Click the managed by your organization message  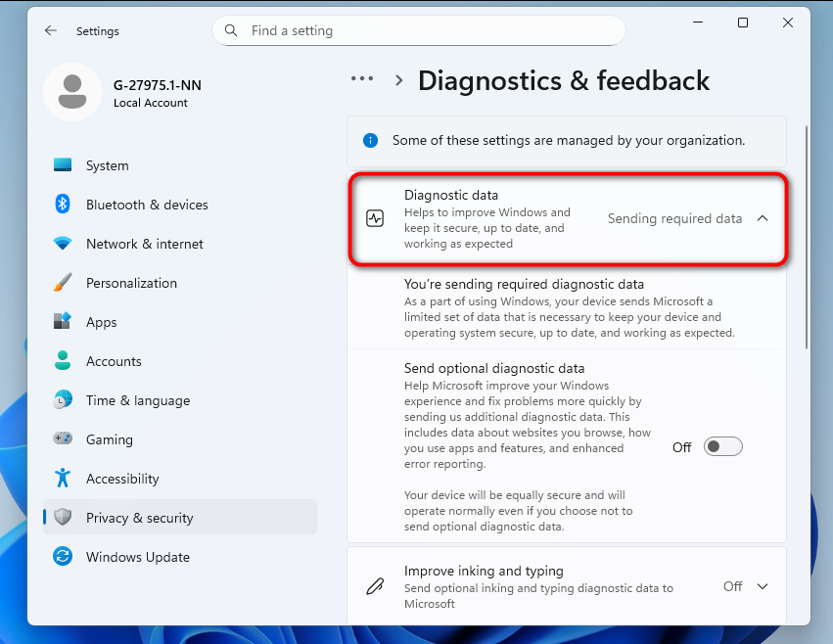click(569, 140)
